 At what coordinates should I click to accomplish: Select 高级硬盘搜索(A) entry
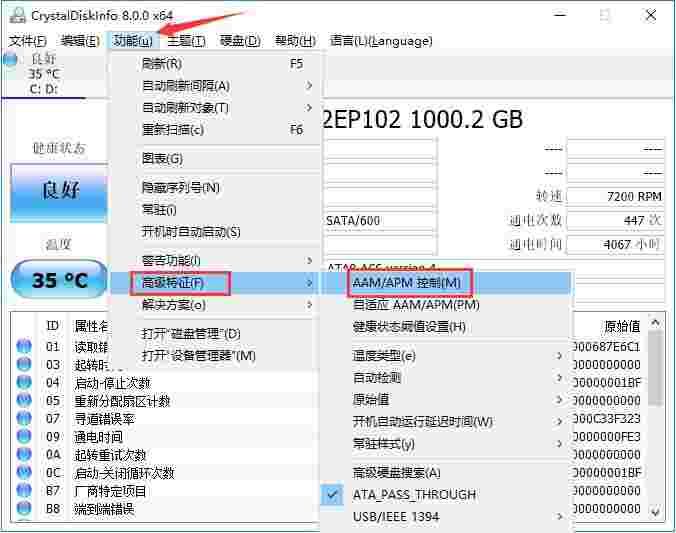click(x=445, y=473)
